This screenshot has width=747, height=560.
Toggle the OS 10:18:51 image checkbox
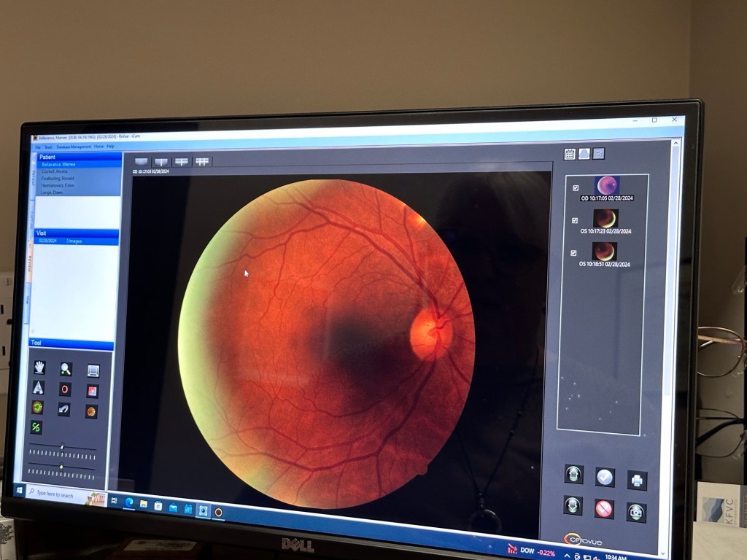[574, 253]
